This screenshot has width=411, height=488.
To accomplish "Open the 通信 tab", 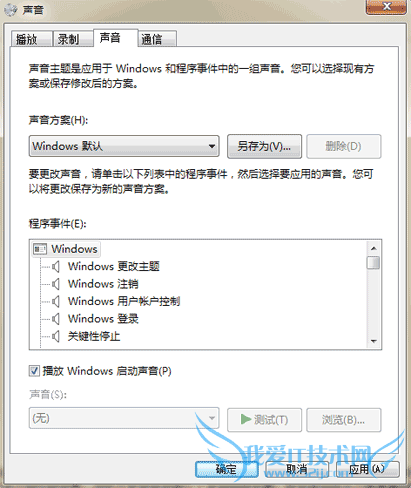I will click(157, 39).
